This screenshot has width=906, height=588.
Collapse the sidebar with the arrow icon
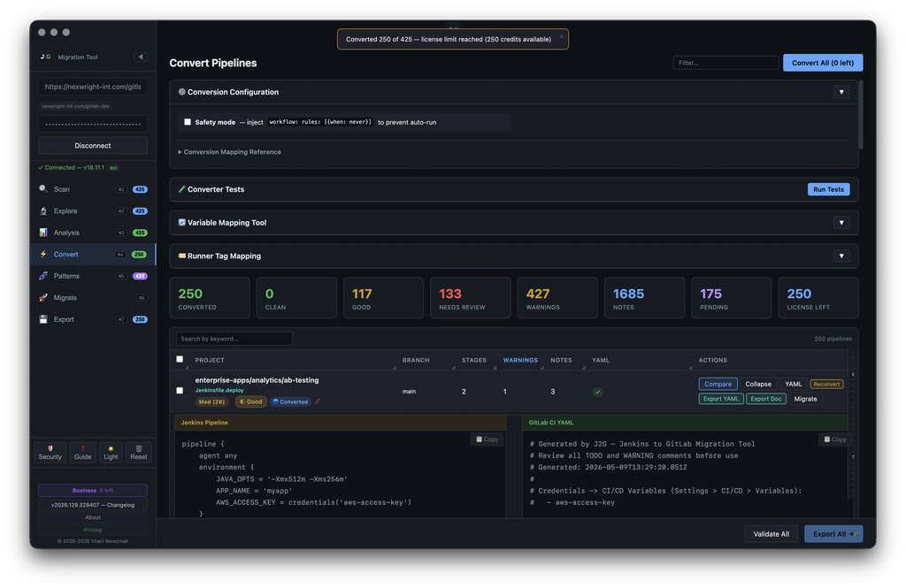[x=141, y=57]
